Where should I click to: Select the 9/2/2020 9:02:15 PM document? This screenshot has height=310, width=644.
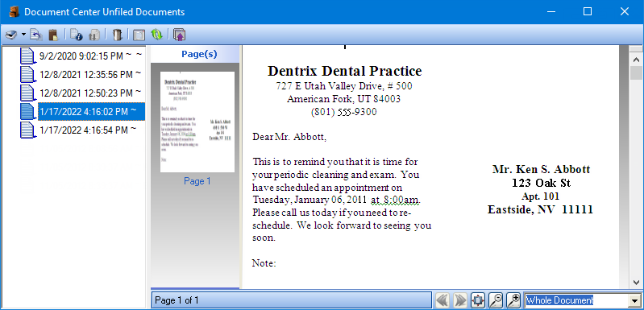81,56
